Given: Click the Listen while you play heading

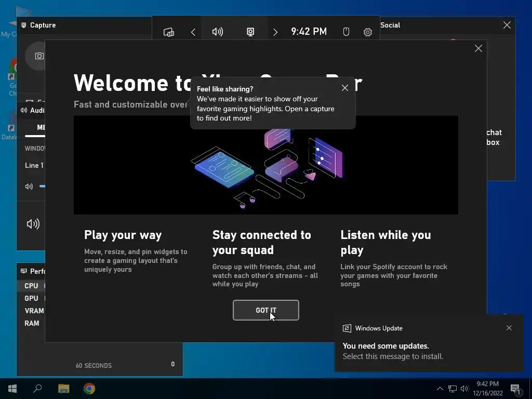Looking at the screenshot, I should point(386,242).
